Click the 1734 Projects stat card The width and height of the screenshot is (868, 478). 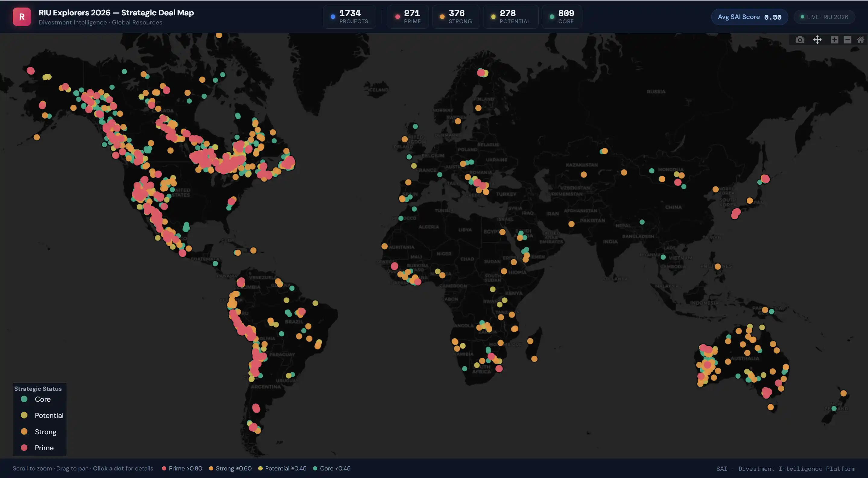tap(350, 17)
